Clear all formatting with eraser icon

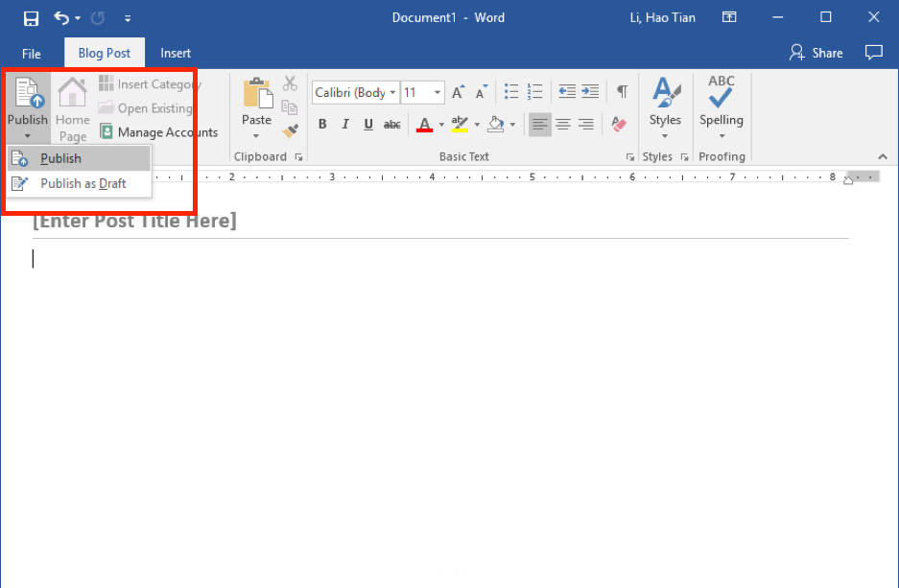pyautogui.click(x=619, y=124)
